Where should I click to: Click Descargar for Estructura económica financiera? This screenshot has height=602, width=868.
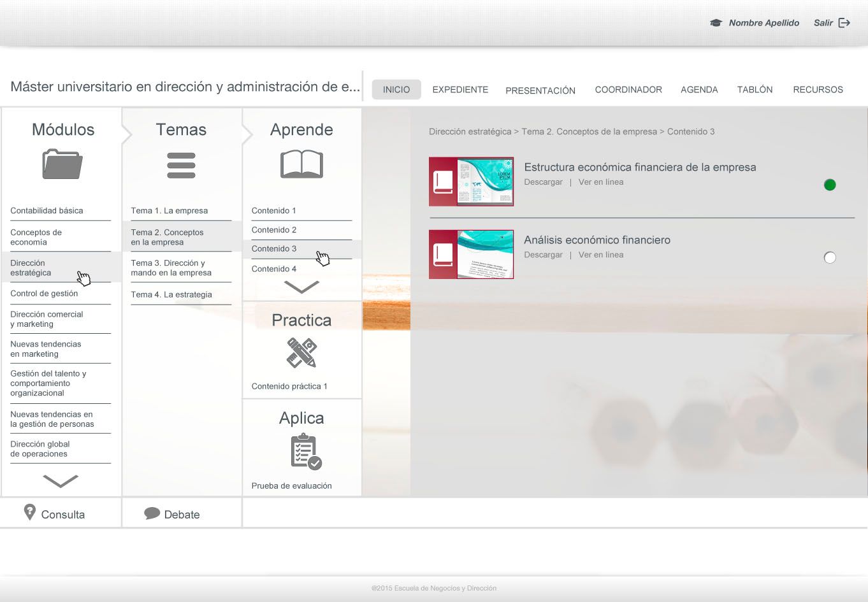[543, 182]
